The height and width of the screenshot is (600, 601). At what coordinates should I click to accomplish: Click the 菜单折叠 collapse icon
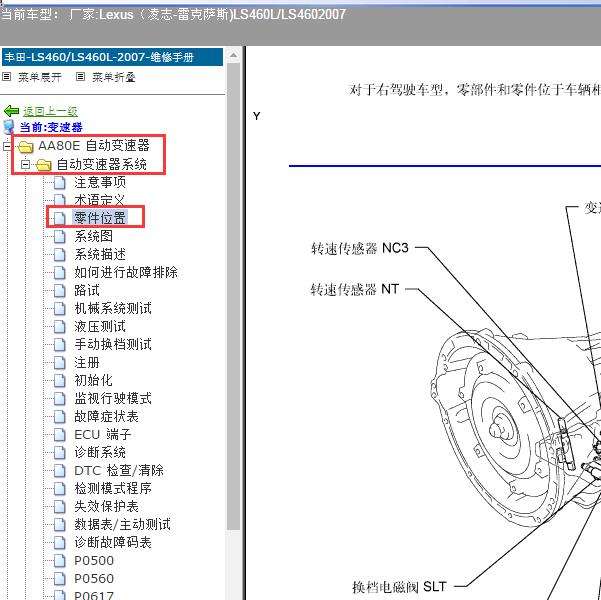(80, 77)
